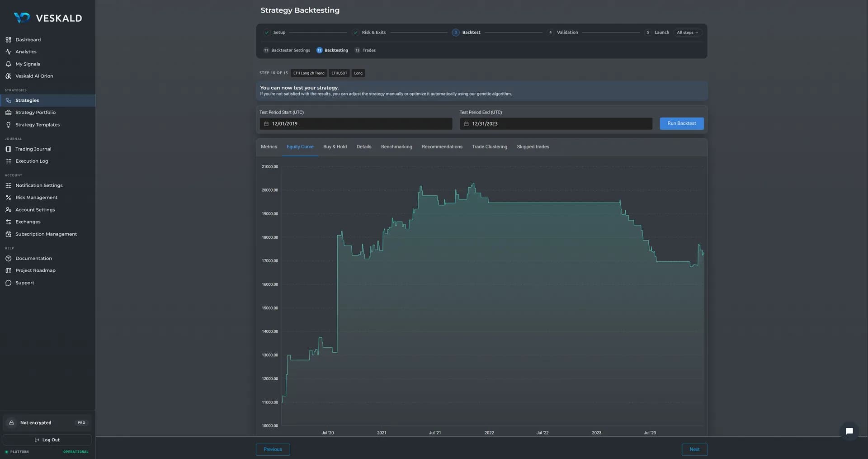
Task: Open the Benchmarking tab
Action: tap(396, 147)
